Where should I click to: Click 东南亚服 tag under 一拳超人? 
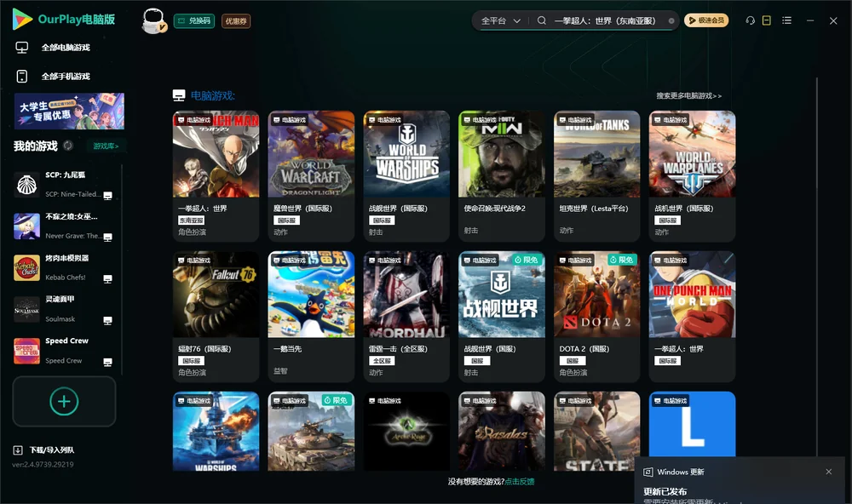tap(191, 220)
